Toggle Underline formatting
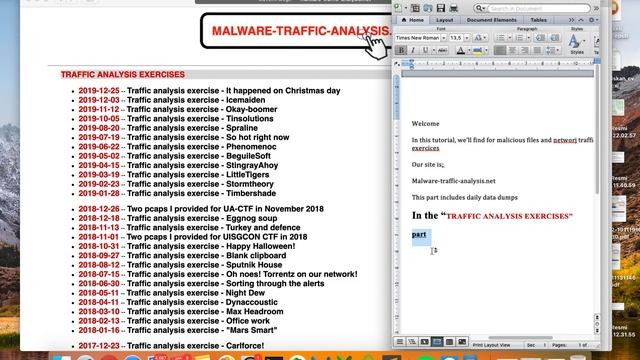 (x=425, y=51)
